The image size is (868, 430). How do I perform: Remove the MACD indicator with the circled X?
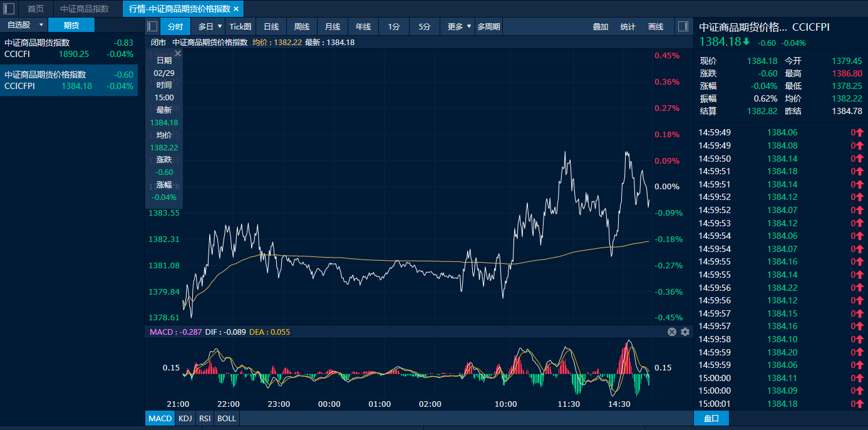coord(672,332)
